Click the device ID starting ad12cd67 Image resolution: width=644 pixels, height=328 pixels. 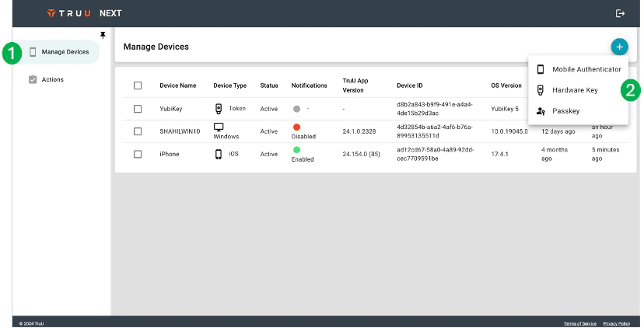pos(436,154)
